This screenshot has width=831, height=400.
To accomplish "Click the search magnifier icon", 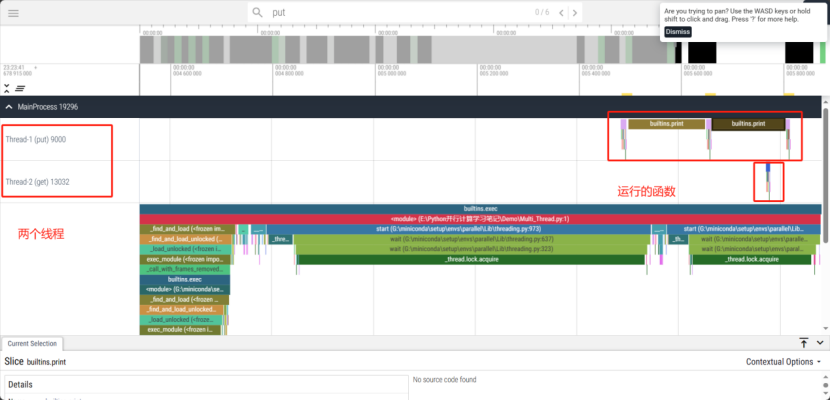I will tap(258, 12).
